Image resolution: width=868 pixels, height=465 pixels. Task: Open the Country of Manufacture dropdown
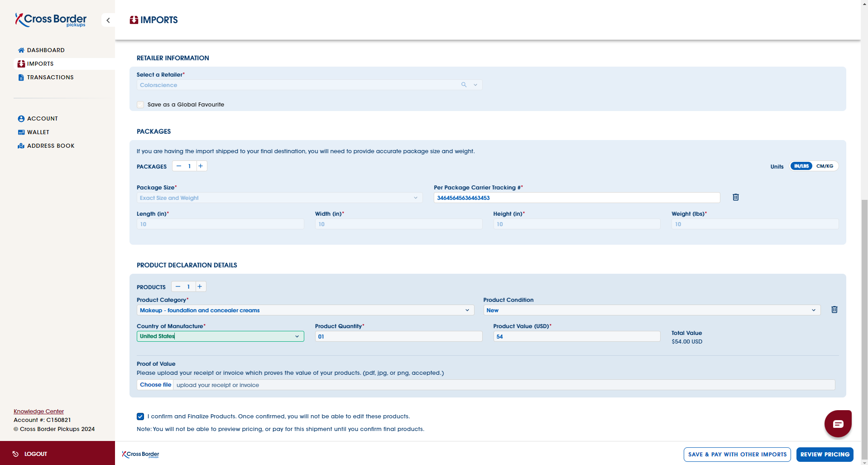click(220, 336)
